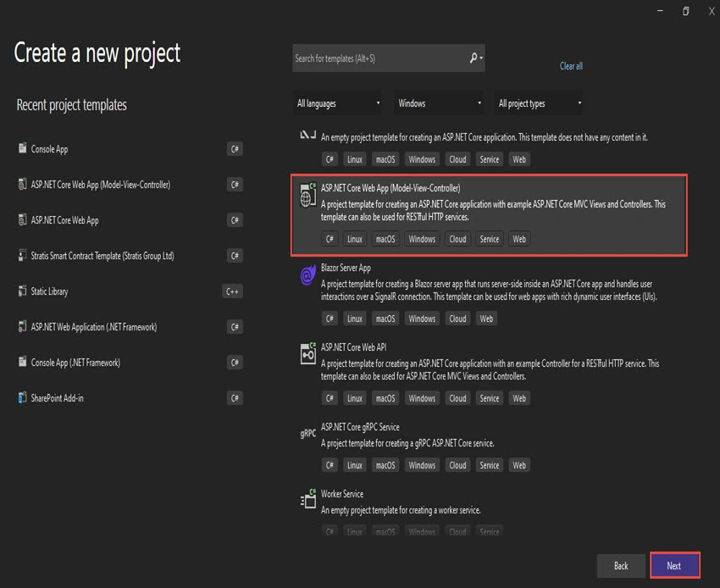Viewport: 720px width, 588px height.
Task: Click the ASP.NET Core Web API icon
Action: pyautogui.click(x=307, y=353)
